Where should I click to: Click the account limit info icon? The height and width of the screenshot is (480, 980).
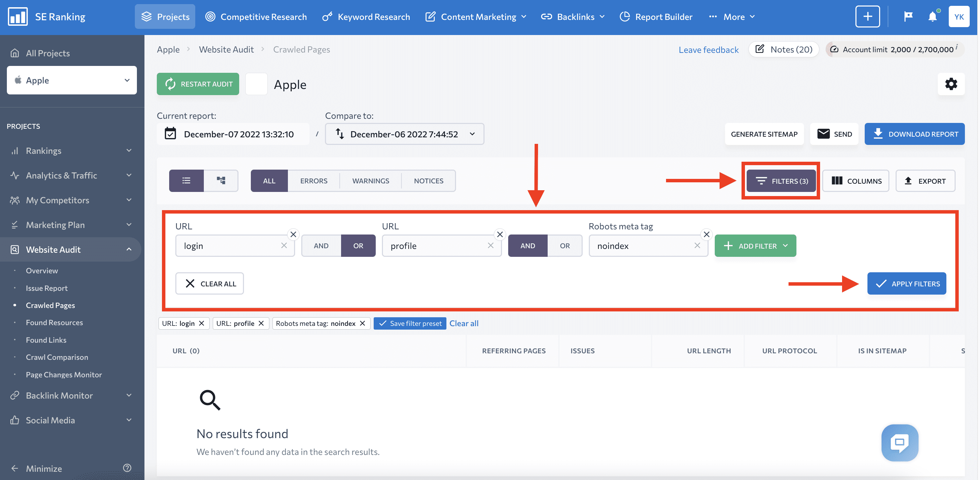957,46
